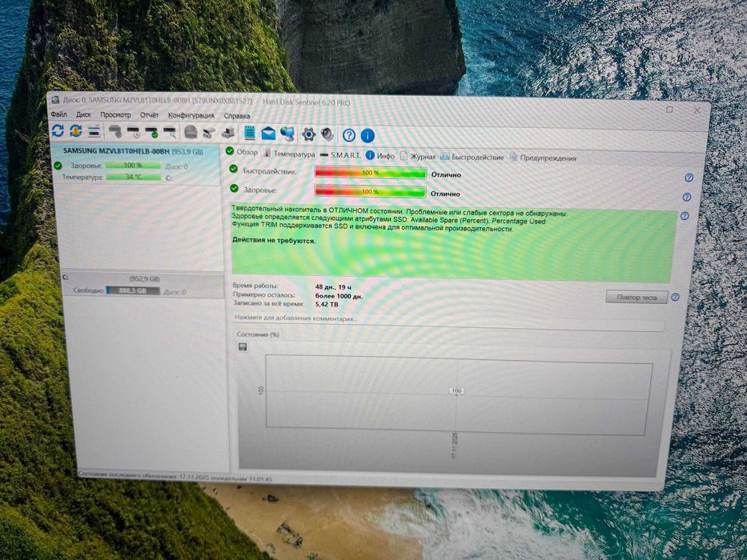The image size is (747, 560).
Task: Click the blue info toolbar icon
Action: click(x=367, y=136)
